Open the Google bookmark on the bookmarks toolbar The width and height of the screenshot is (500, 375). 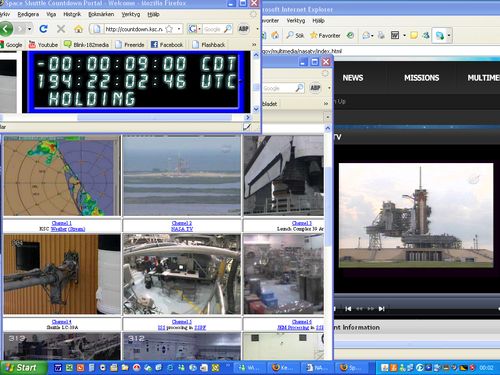click(x=11, y=44)
